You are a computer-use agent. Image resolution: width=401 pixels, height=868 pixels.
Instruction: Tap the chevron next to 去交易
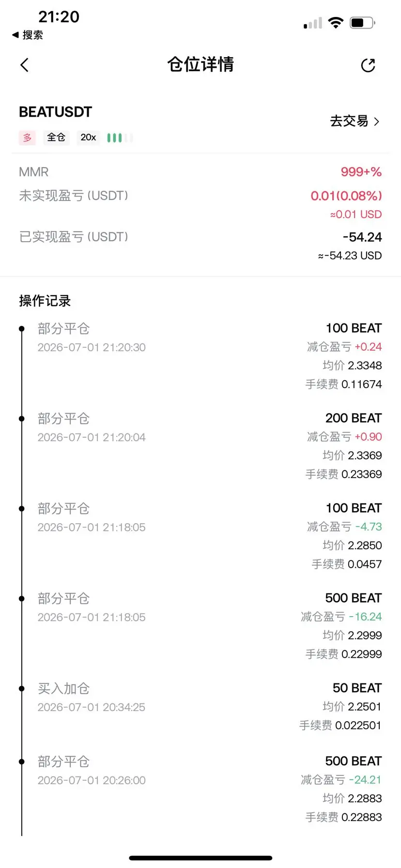point(377,122)
